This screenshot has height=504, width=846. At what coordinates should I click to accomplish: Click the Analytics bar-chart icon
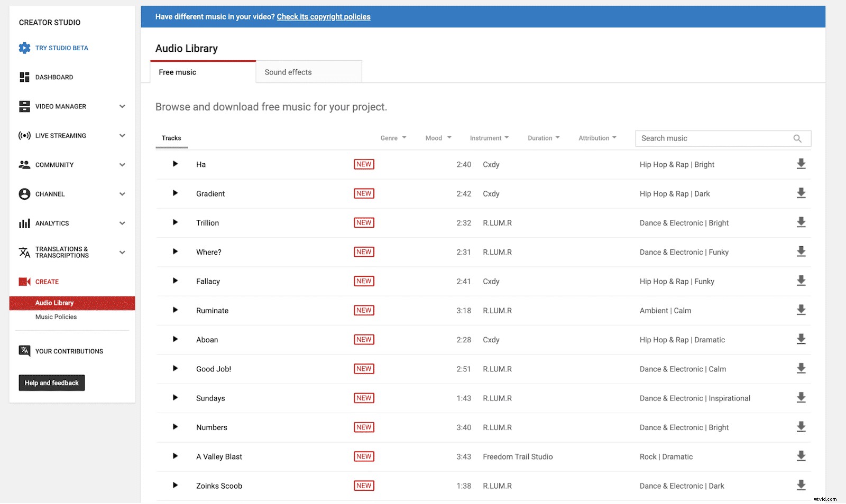coord(24,223)
